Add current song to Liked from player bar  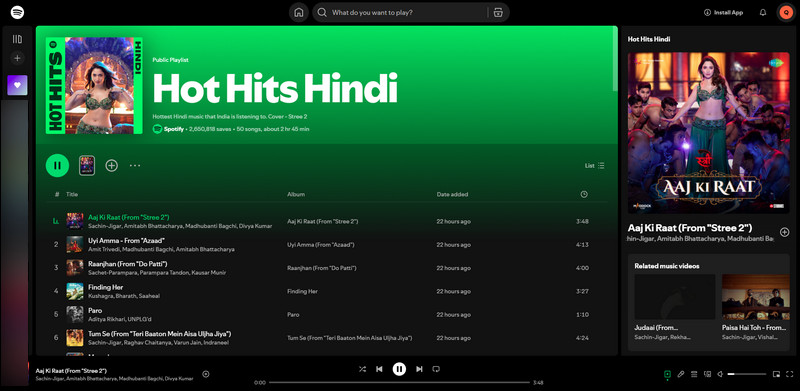[x=206, y=374]
